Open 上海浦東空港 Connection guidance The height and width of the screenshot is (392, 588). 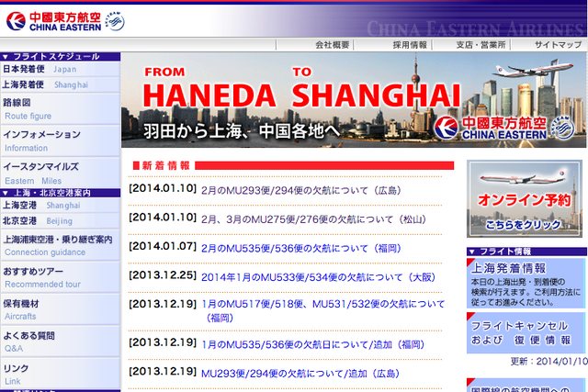pyautogui.click(x=60, y=245)
